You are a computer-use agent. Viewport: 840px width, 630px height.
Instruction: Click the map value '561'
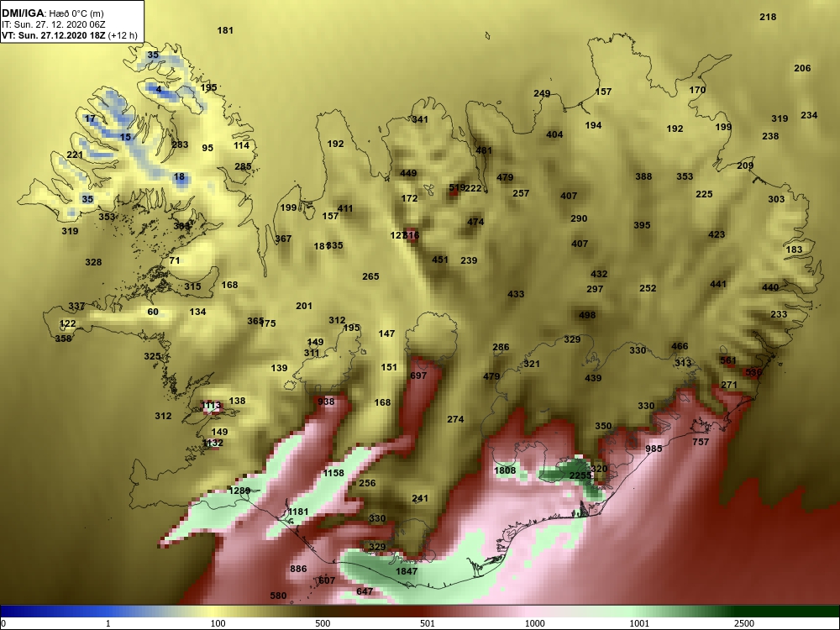click(728, 360)
